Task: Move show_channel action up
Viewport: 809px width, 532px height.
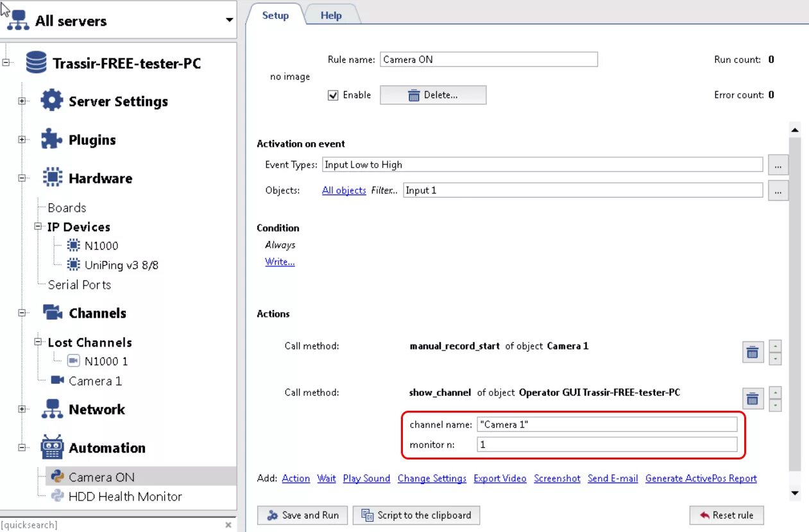Action: (x=775, y=393)
